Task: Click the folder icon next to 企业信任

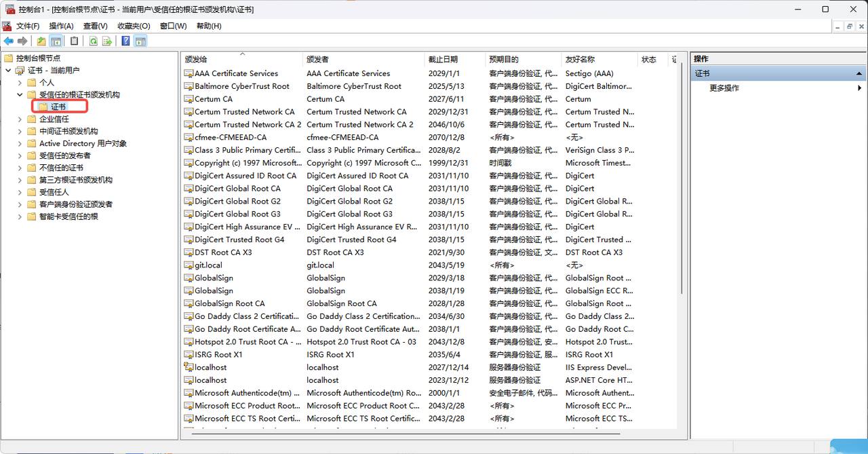Action: (32, 119)
